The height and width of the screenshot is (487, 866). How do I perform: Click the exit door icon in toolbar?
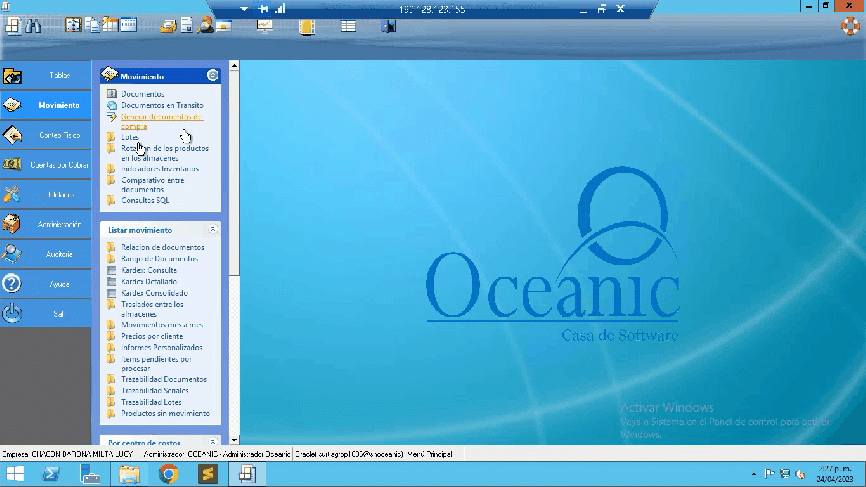[387, 26]
